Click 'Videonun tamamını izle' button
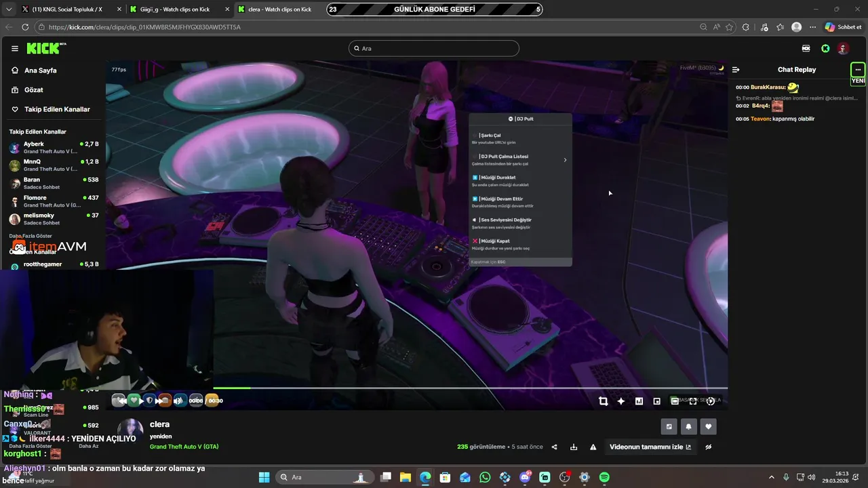Image resolution: width=868 pixels, height=488 pixels. point(650,447)
